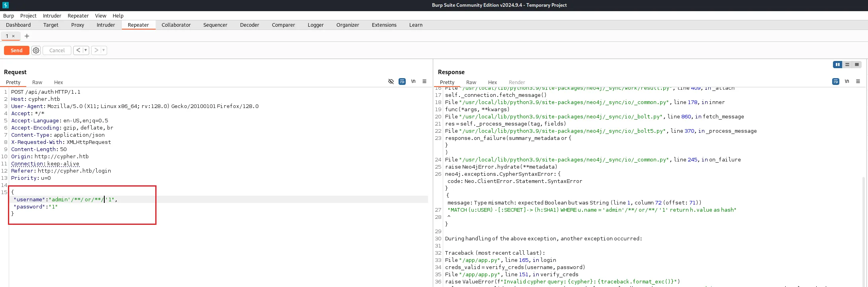
Task: Close Repeater tab 1
Action: click(x=13, y=36)
